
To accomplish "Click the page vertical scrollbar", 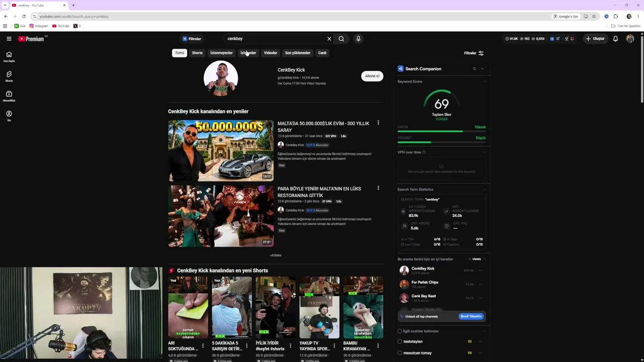I will pyautogui.click(x=641, y=70).
